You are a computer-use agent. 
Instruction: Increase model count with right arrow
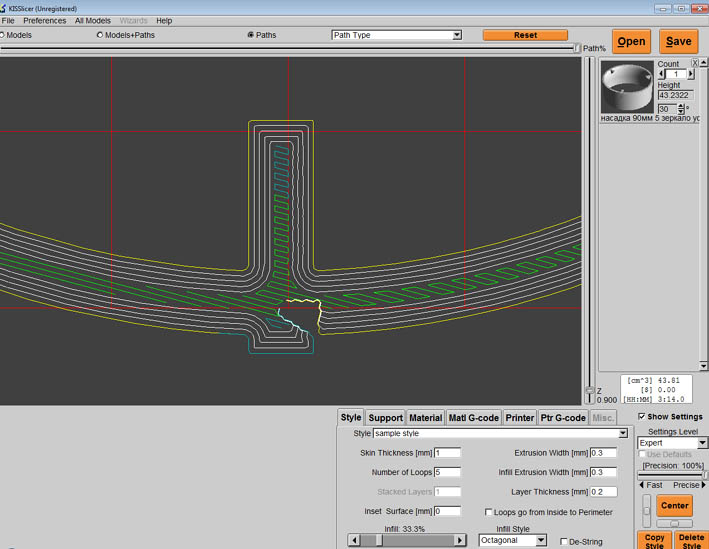tap(691, 74)
